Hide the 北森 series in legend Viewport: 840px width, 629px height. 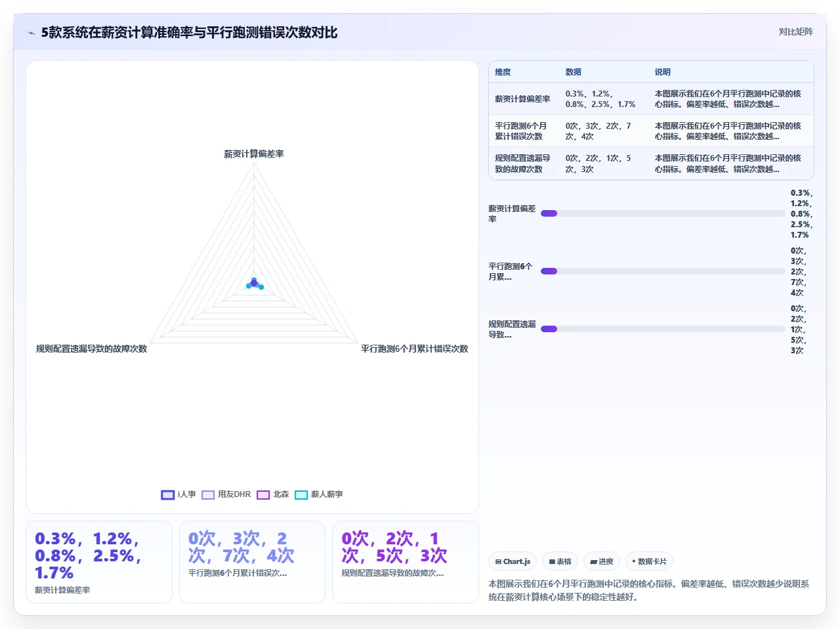273,494
